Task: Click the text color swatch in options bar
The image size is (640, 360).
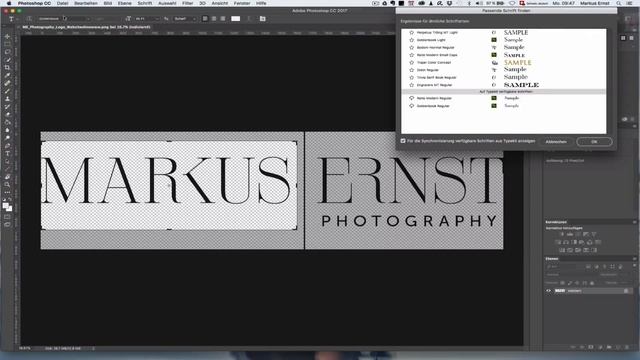Action: 236,19
